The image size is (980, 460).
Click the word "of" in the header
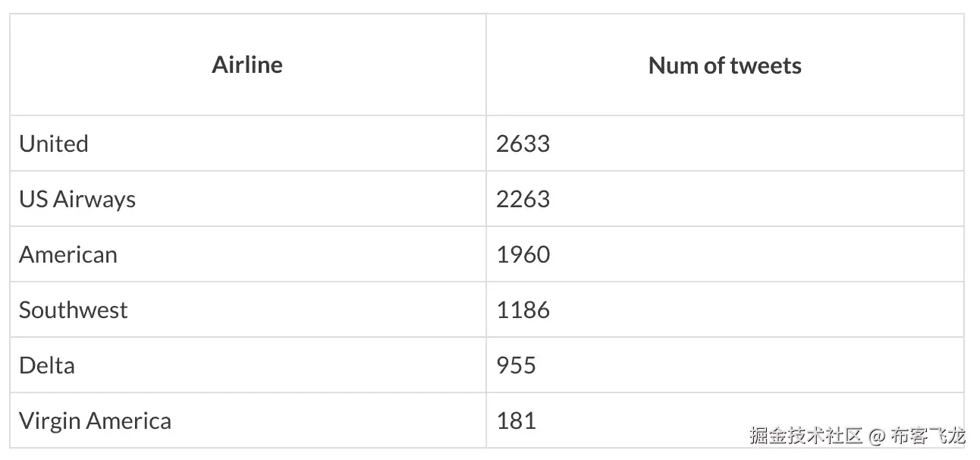pos(715,66)
